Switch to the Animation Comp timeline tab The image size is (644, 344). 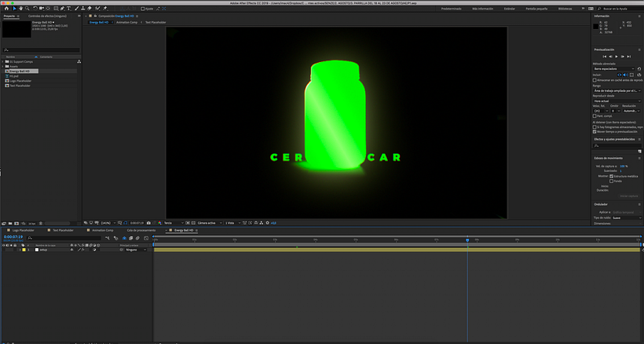point(102,230)
